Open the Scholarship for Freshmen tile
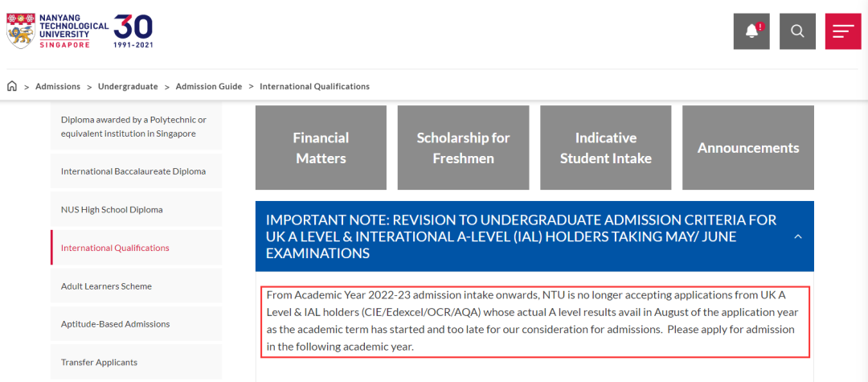The width and height of the screenshot is (868, 382). pyautogui.click(x=464, y=148)
